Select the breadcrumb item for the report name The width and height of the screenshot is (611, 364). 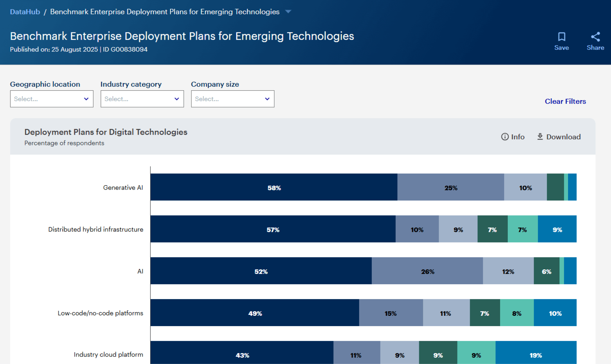pos(164,12)
